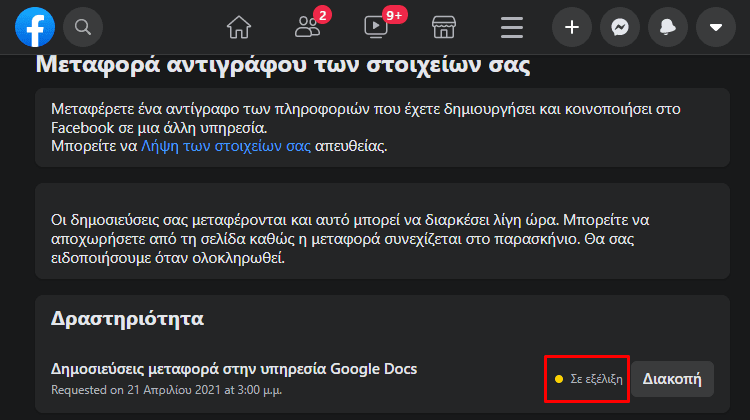Click the 'Requested on 21 Απριλίου 2021' text
This screenshot has height=420, width=750.
pyautogui.click(x=166, y=390)
